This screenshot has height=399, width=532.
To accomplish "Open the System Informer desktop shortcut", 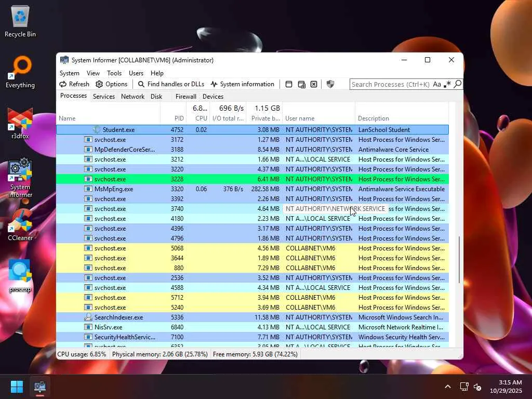I will (x=20, y=178).
